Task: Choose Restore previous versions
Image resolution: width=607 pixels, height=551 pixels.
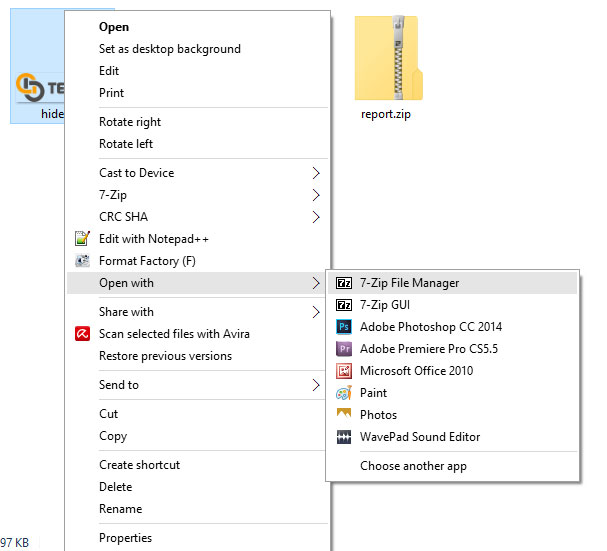Action: click(197, 356)
